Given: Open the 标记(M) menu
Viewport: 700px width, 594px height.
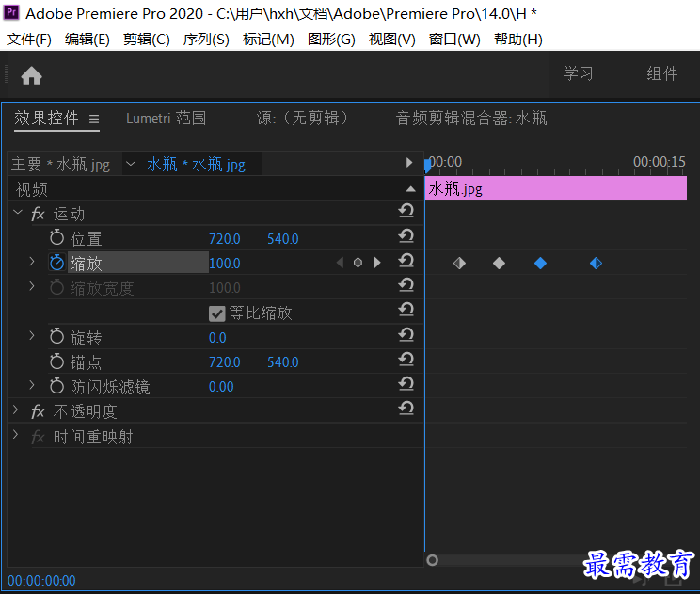Looking at the screenshot, I should (268, 40).
